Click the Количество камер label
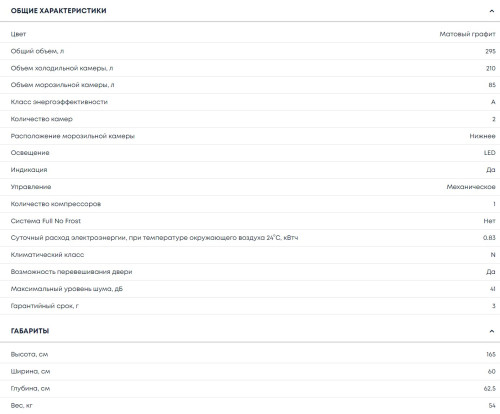The height and width of the screenshot is (414, 500). (41, 119)
